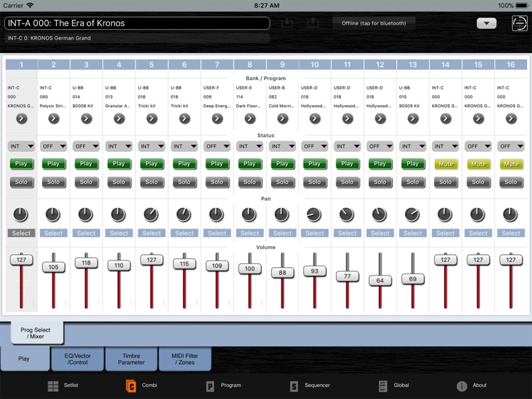The image size is (532, 399).
Task: Open program browser arrow for timbre 13 90009 Kit
Action: 413,119
